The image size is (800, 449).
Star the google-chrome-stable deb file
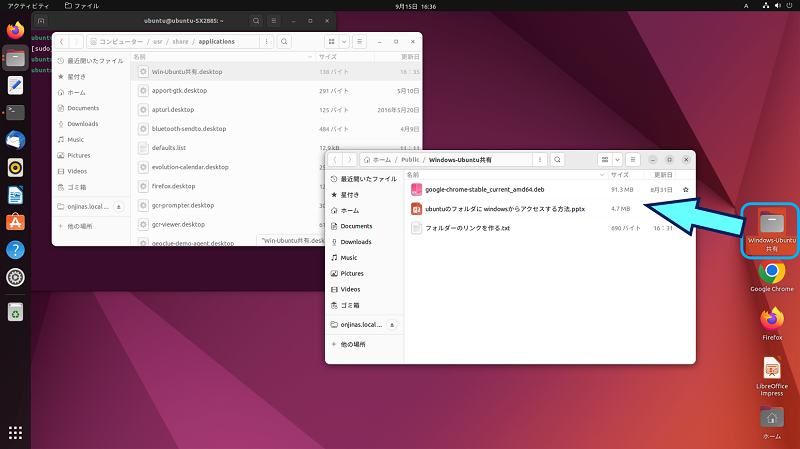pos(685,189)
